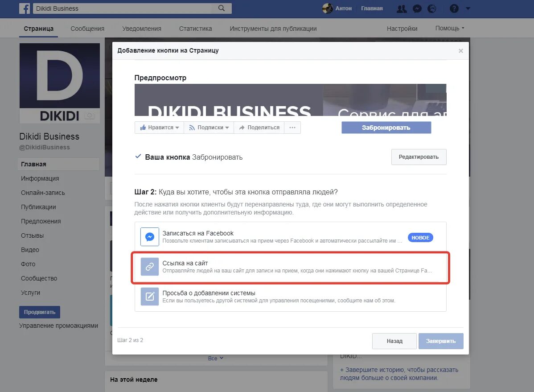Click the Завершить button

pyautogui.click(x=441, y=341)
